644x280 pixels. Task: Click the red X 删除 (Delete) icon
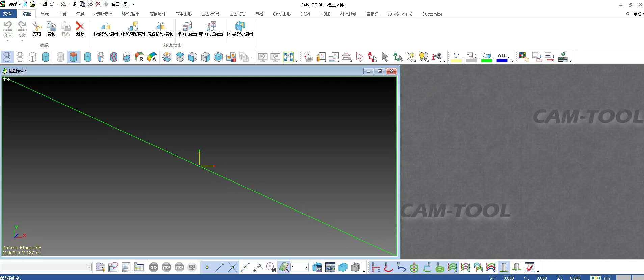point(80,29)
